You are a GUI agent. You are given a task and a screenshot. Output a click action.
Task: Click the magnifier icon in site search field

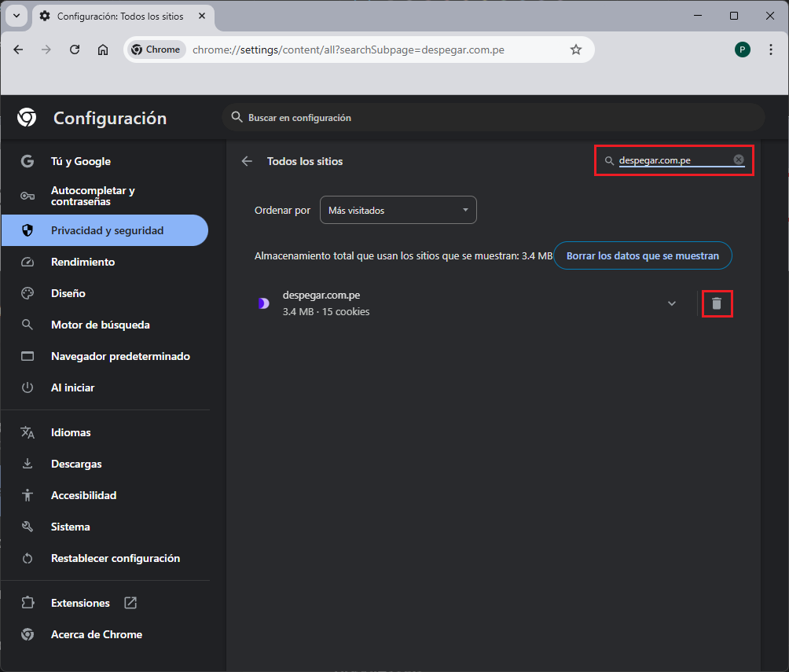(x=609, y=160)
